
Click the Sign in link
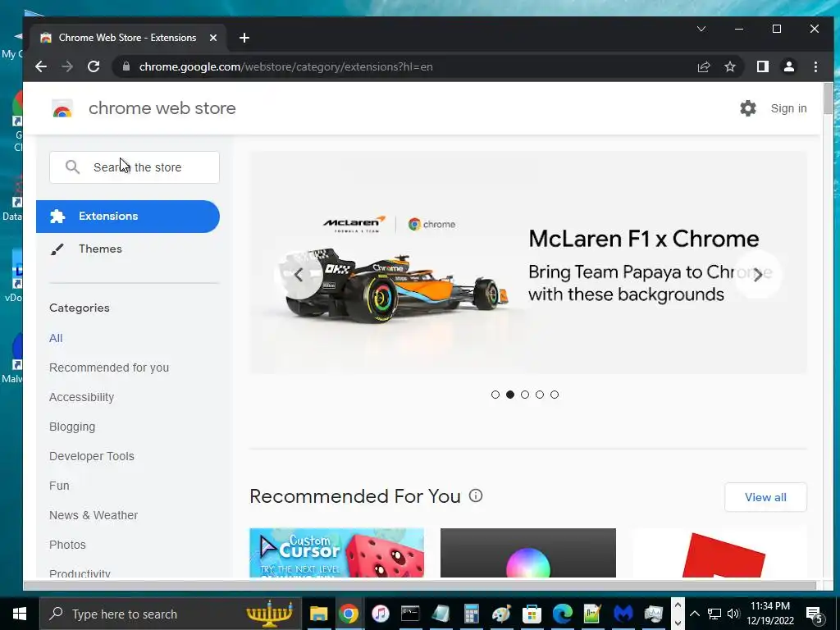click(788, 108)
